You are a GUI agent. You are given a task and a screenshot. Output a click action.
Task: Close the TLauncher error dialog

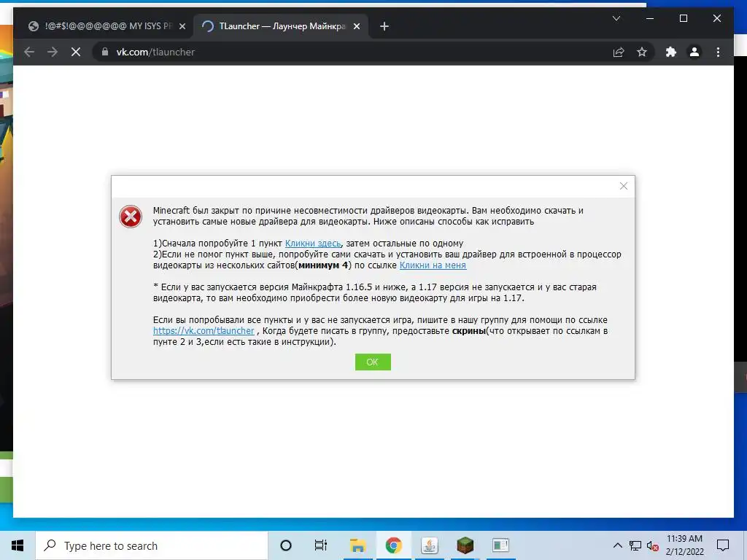click(x=623, y=186)
